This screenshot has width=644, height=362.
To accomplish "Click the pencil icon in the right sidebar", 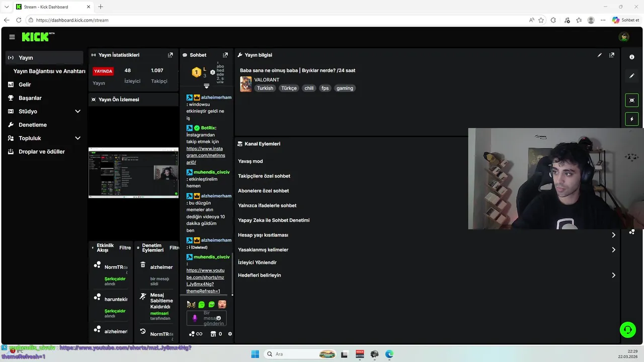I will [x=632, y=76].
